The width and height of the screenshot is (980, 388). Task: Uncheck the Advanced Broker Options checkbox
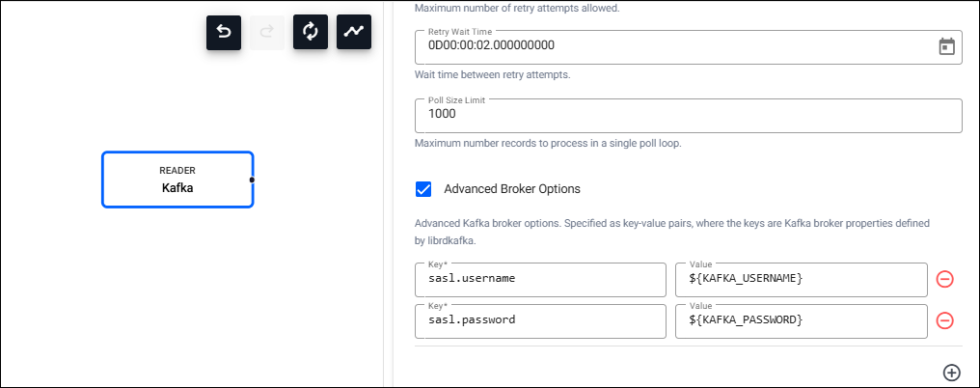point(422,189)
